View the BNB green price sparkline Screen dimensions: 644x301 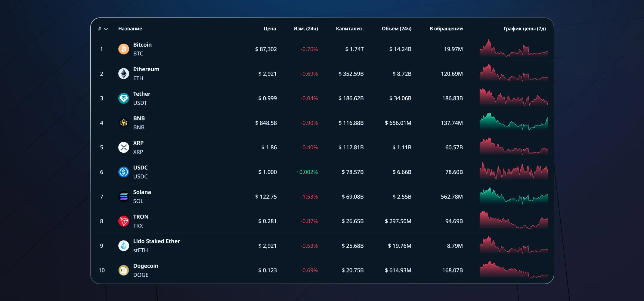pyautogui.click(x=513, y=122)
